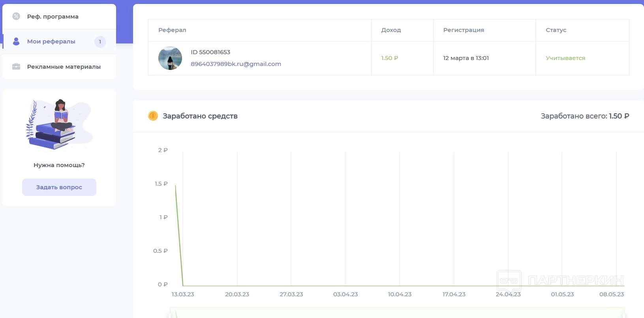Open the referral's avatar photo
The height and width of the screenshot is (318, 644).
pyautogui.click(x=170, y=58)
